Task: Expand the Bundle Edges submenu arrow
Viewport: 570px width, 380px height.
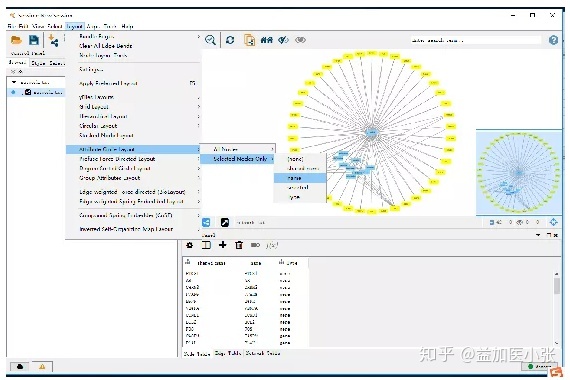Action: click(198, 36)
